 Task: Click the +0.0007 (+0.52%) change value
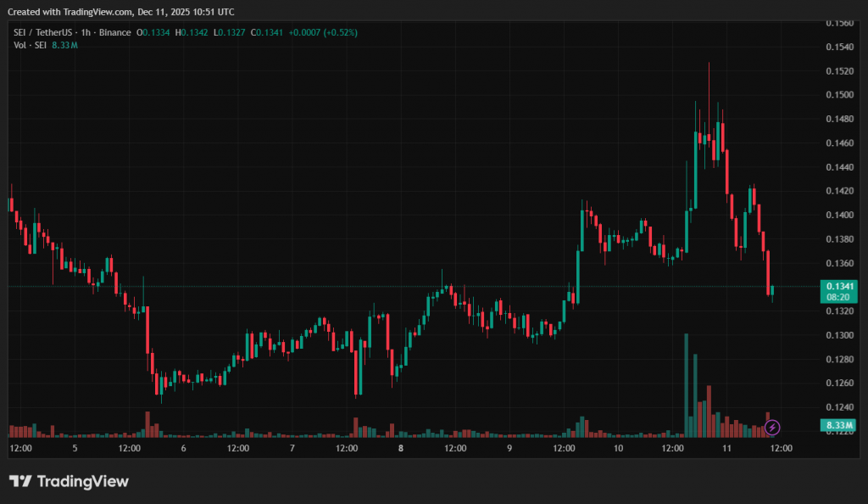(323, 32)
